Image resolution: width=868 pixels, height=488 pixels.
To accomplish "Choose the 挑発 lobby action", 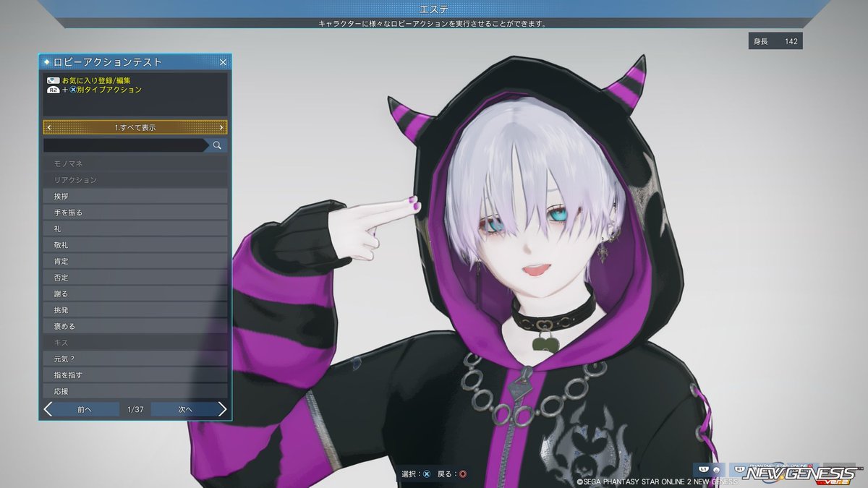I will pos(135,310).
